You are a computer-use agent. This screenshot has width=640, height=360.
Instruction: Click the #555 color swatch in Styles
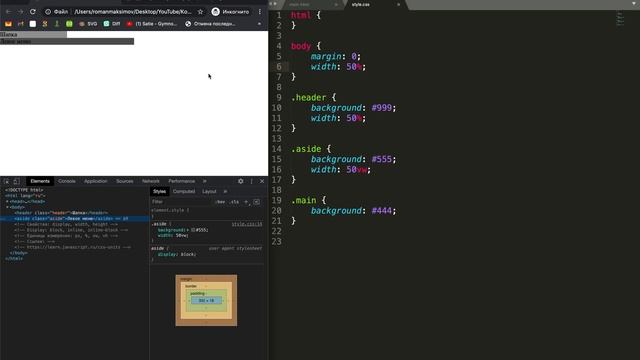coord(193,230)
